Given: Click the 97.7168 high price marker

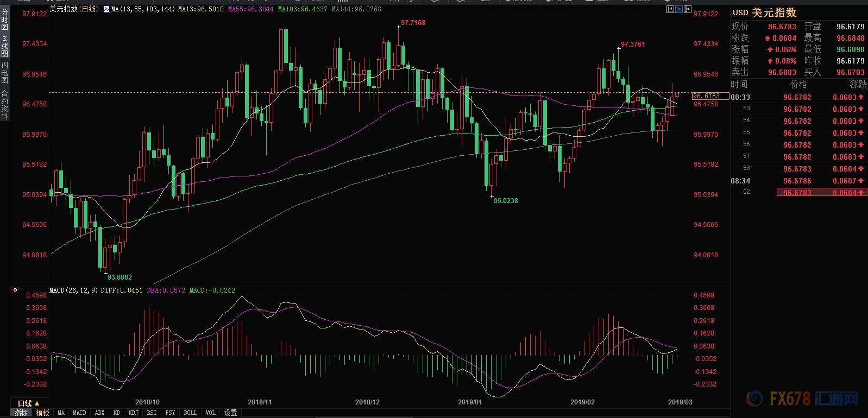Looking at the screenshot, I should pyautogui.click(x=413, y=23).
